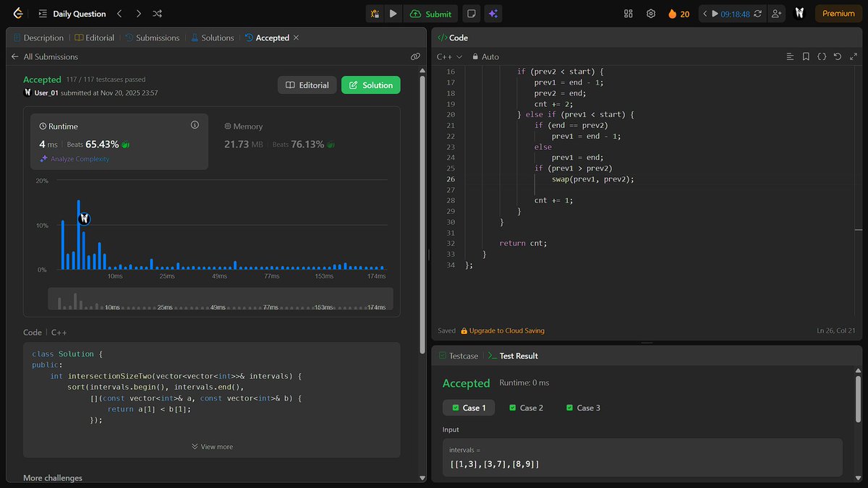
Task: Retrieve last submitted code with brackets icon
Action: (x=822, y=56)
